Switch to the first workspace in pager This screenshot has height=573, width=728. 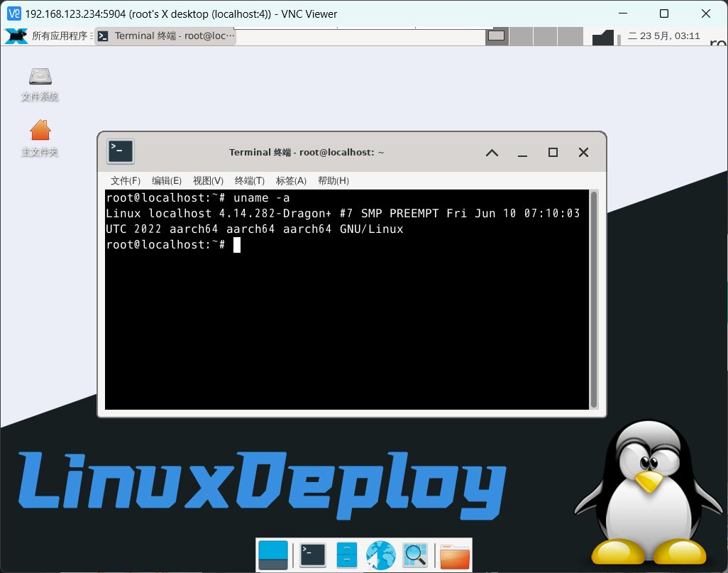tap(497, 36)
